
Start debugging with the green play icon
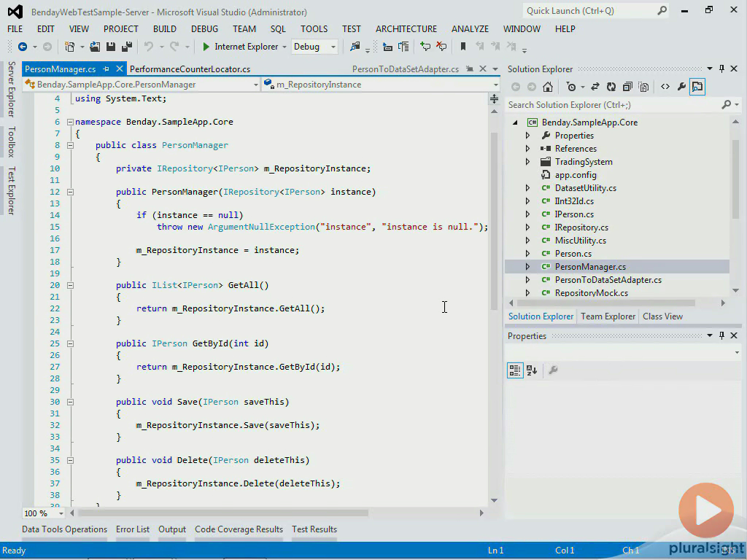coord(206,47)
